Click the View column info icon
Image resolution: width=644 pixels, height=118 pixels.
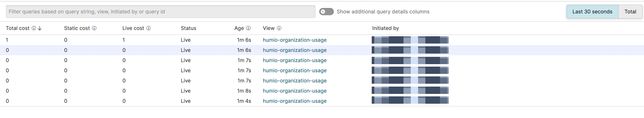pos(279,28)
